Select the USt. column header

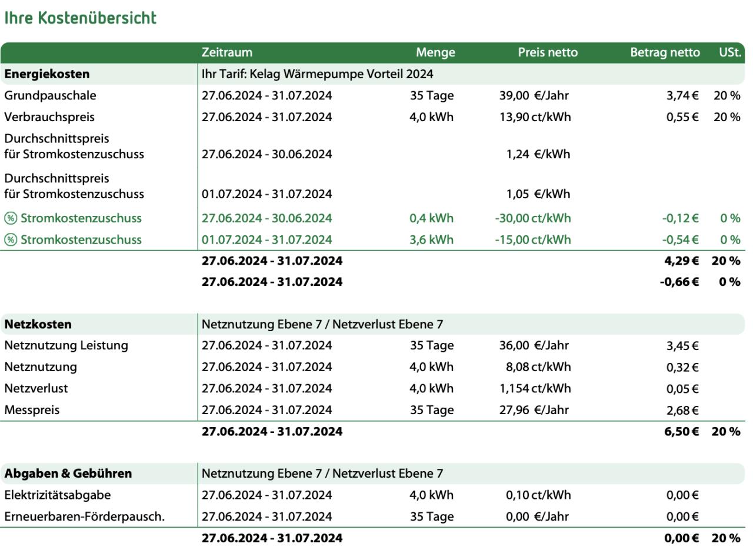(731, 52)
